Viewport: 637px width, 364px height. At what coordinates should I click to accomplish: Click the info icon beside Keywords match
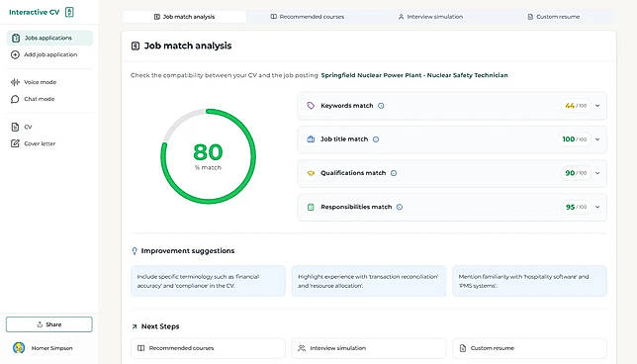[381, 106]
